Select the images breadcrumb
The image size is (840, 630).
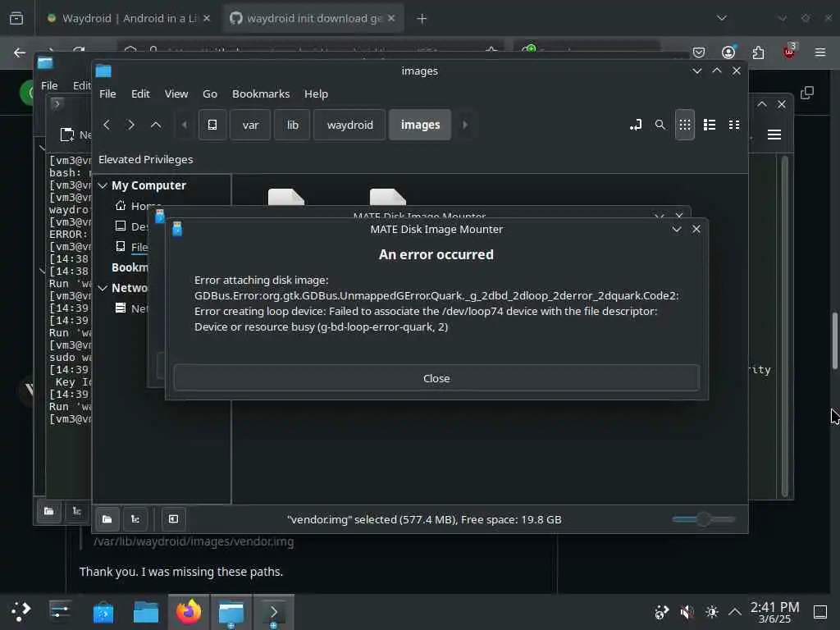coord(420,125)
